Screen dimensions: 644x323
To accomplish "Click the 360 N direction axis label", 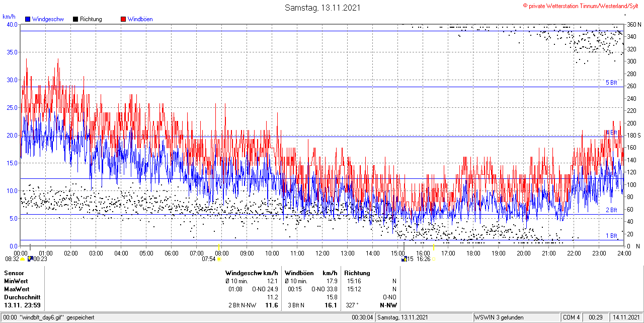I will point(633,25).
